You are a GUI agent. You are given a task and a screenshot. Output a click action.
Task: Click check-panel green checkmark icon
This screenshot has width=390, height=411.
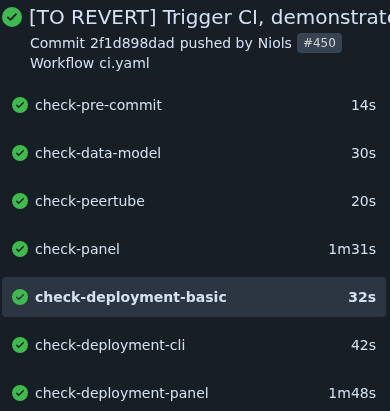(20, 249)
